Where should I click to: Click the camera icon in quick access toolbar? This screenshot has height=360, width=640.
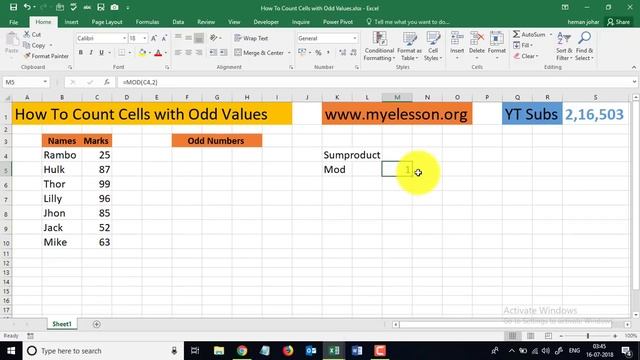click(115, 7)
